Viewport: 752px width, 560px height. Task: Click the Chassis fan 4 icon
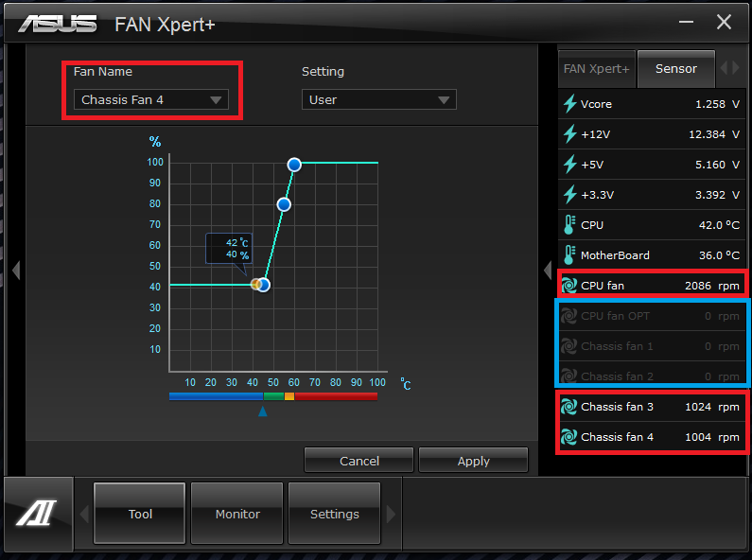569,437
